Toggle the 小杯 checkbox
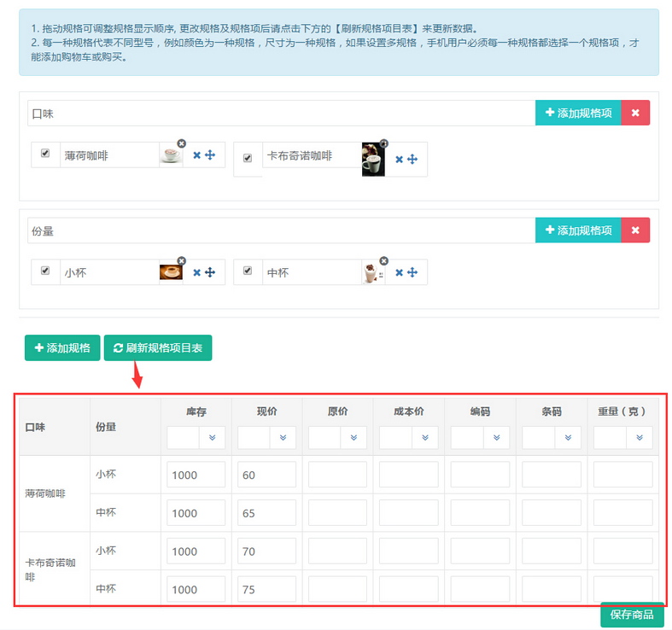 [x=45, y=271]
